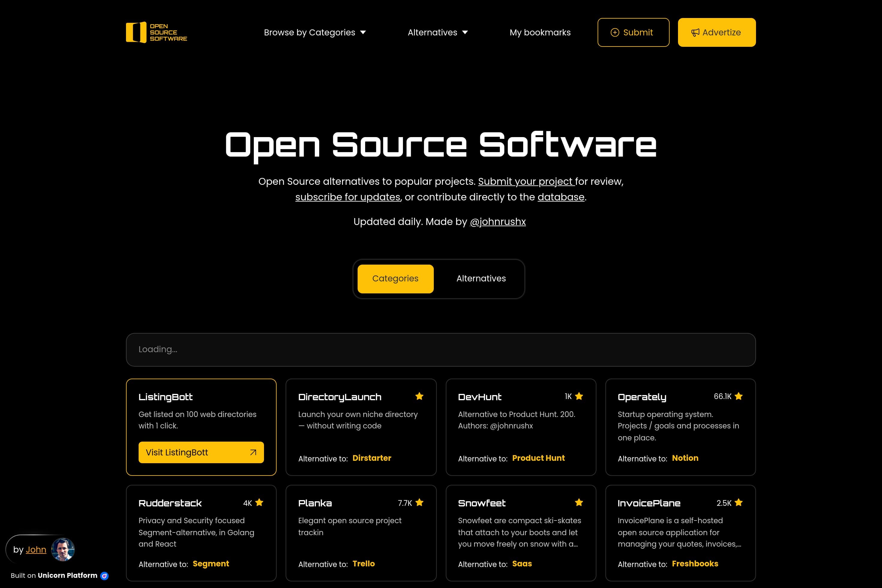Click the star icon on Operately card
882x588 pixels.
point(738,396)
